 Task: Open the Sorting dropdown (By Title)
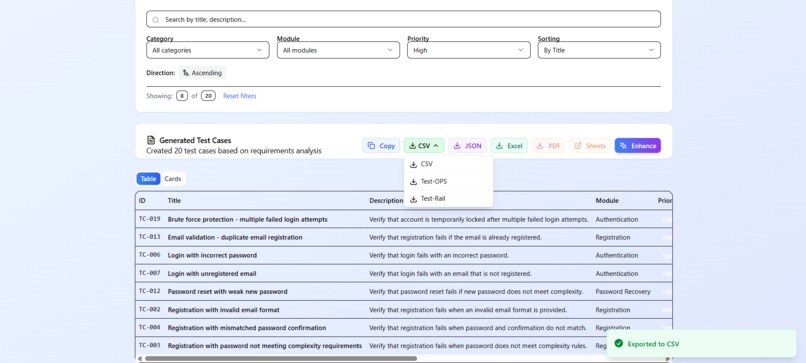599,50
